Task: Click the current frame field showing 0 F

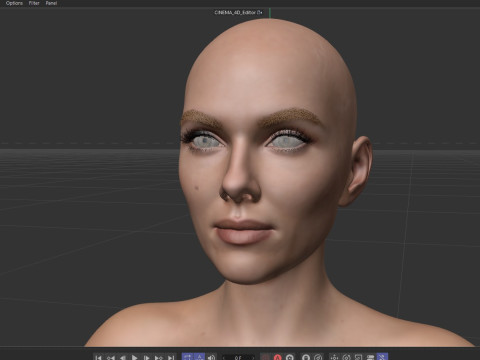Action: tap(238, 357)
